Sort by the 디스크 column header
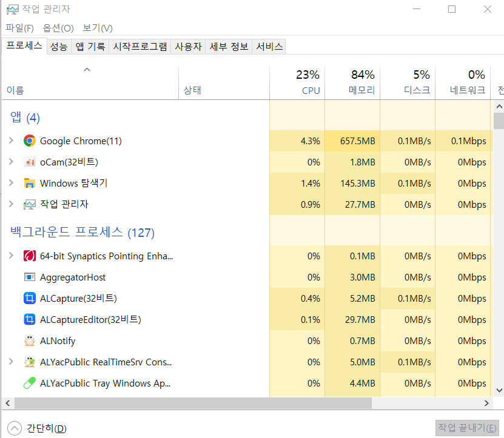 click(x=408, y=83)
